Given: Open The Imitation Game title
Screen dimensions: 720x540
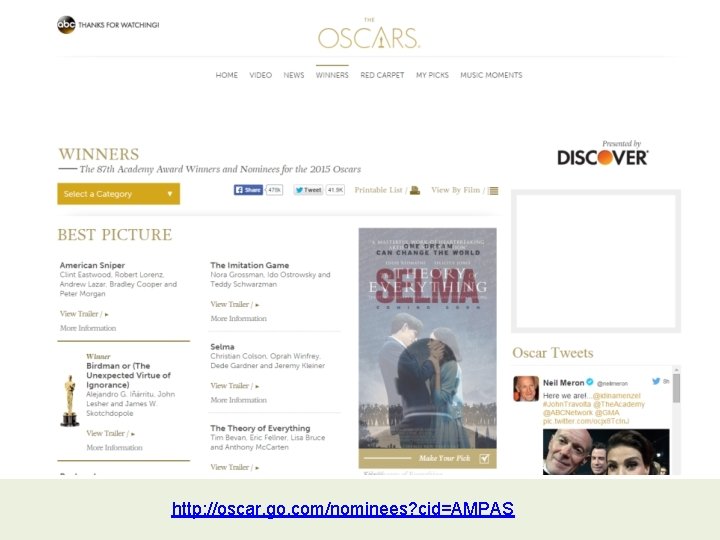Looking at the screenshot, I should [249, 265].
